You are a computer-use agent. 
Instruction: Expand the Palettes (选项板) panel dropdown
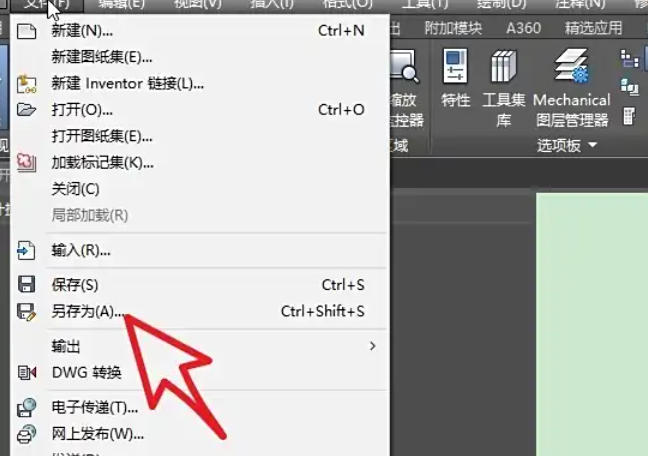pyautogui.click(x=567, y=145)
